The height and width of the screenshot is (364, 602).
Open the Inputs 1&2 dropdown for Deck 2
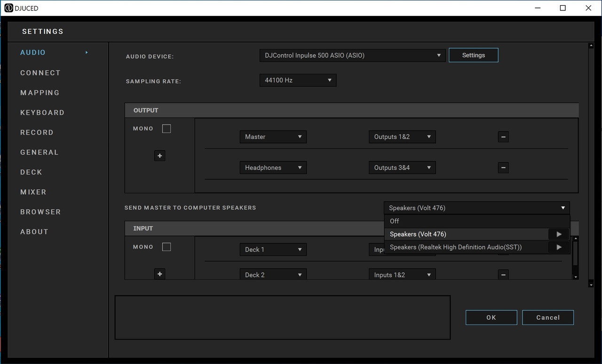(x=402, y=275)
